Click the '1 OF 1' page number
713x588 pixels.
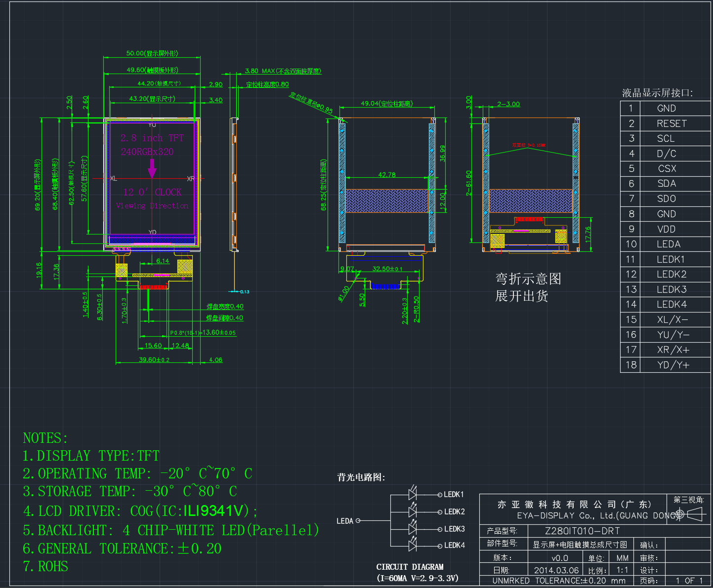pos(689,581)
